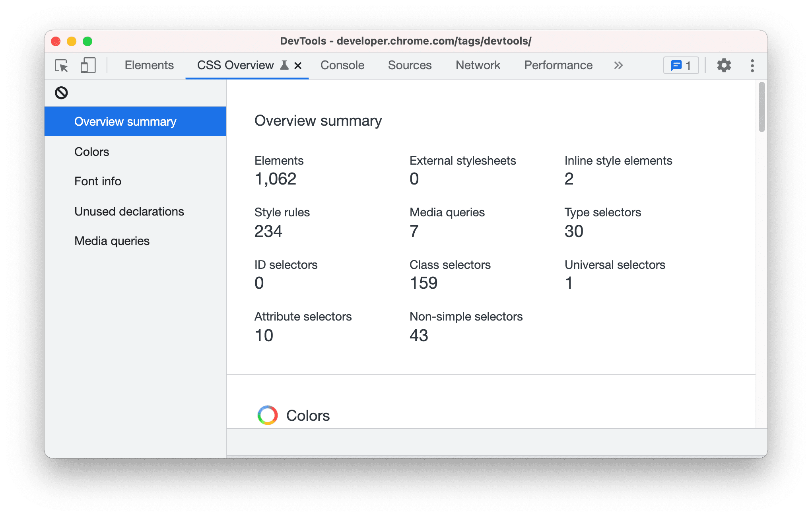Click the expand panels chevron icon
The height and width of the screenshot is (517, 812).
tap(619, 65)
